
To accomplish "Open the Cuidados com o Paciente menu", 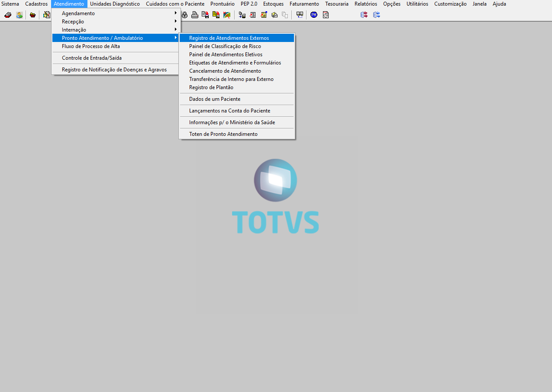I will [x=175, y=4].
